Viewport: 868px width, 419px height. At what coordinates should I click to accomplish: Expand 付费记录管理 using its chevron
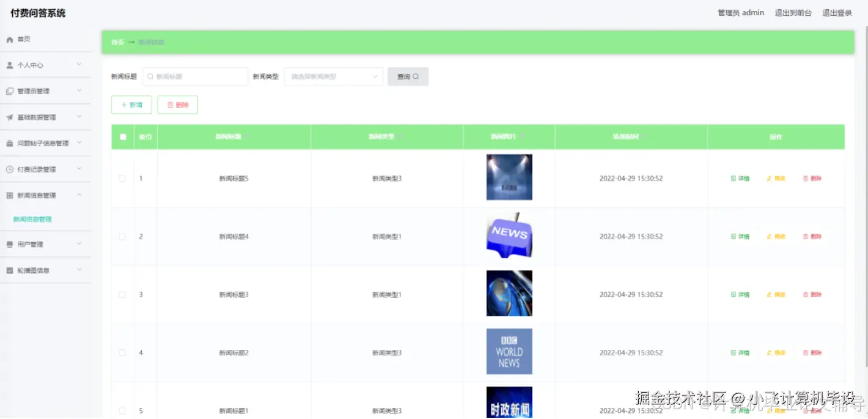[x=79, y=169]
